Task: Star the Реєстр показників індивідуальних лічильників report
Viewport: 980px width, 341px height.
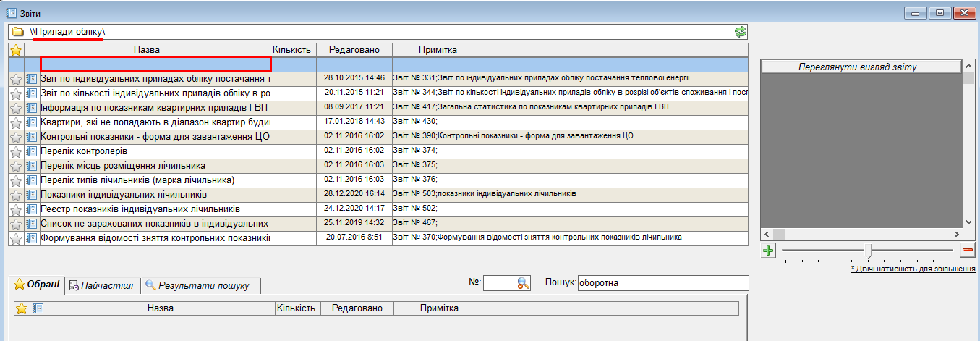Action: pyautogui.click(x=16, y=209)
